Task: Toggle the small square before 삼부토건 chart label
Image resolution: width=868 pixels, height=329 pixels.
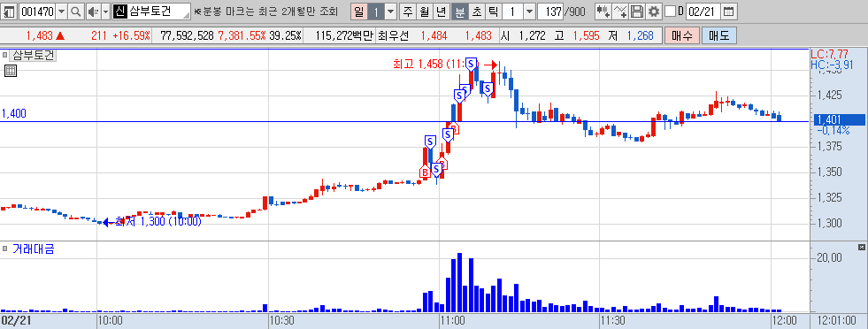Action: (5, 56)
